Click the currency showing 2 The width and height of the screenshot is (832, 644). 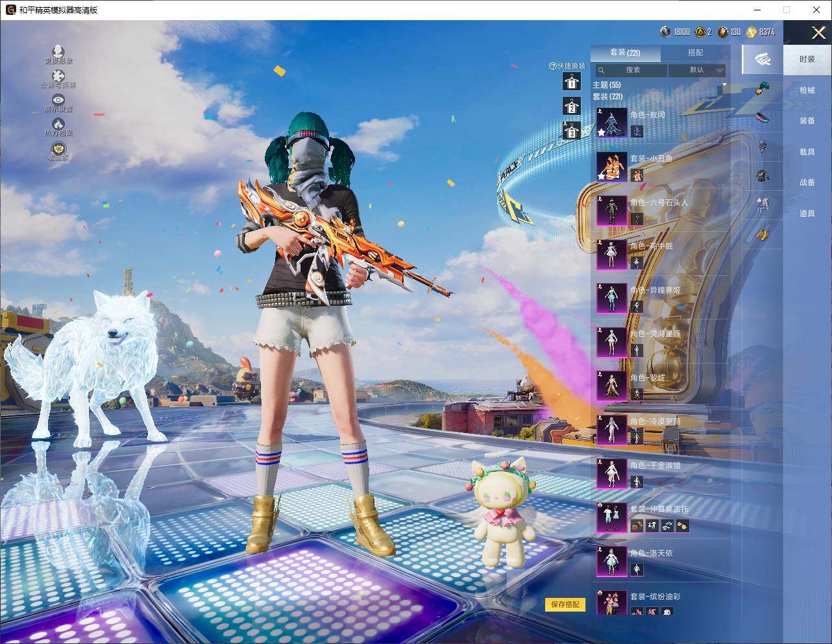pos(704,32)
